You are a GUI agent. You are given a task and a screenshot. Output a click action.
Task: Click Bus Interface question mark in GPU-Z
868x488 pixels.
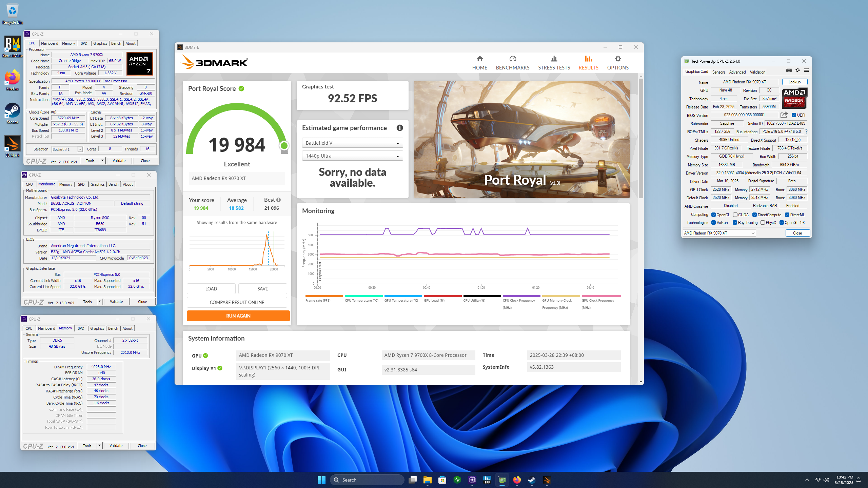[806, 131]
